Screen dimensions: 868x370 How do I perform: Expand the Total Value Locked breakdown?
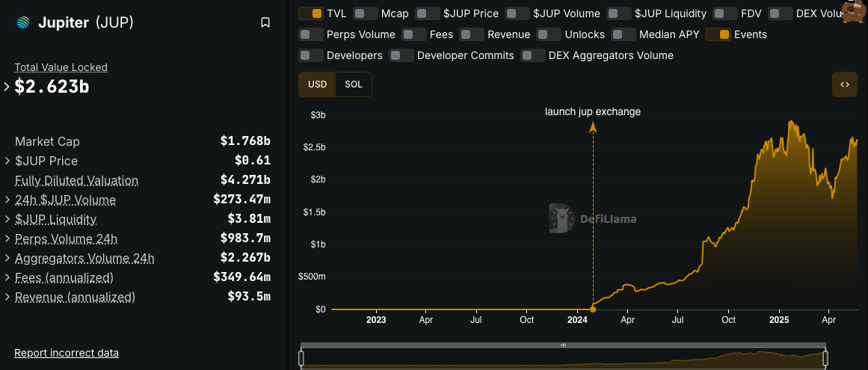7,87
